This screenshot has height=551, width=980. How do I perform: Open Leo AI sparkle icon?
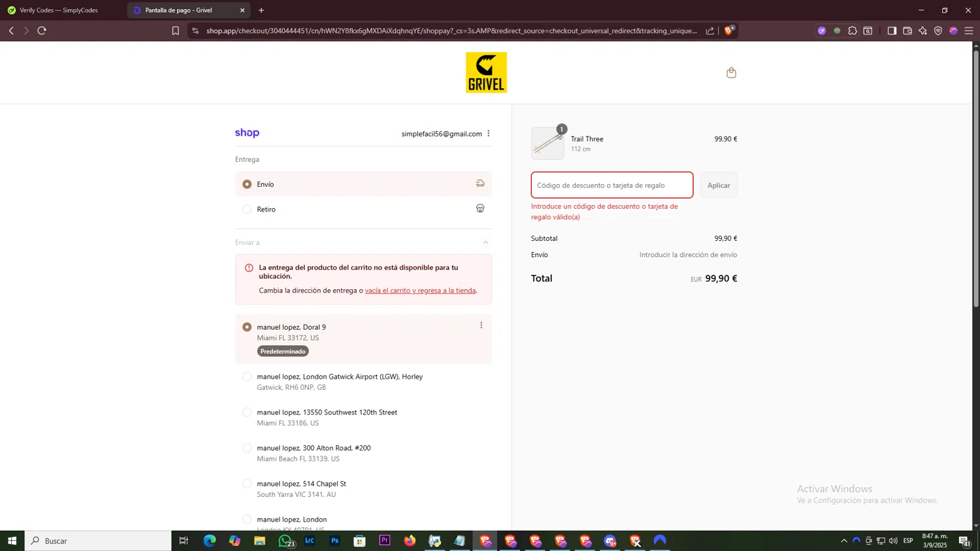[923, 31]
